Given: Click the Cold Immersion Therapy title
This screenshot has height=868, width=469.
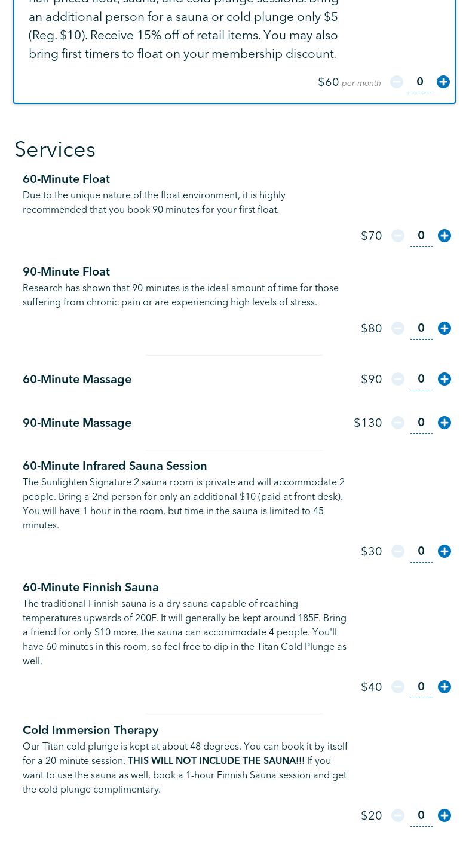Looking at the screenshot, I should (x=91, y=730).
